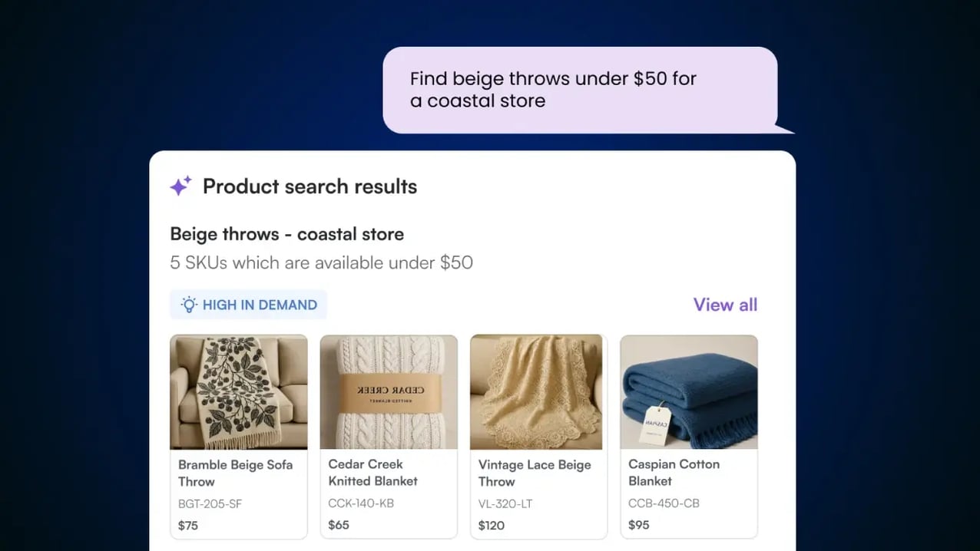Click SKU code VL-320-LT
The height and width of the screenshot is (551, 980).
[505, 504]
